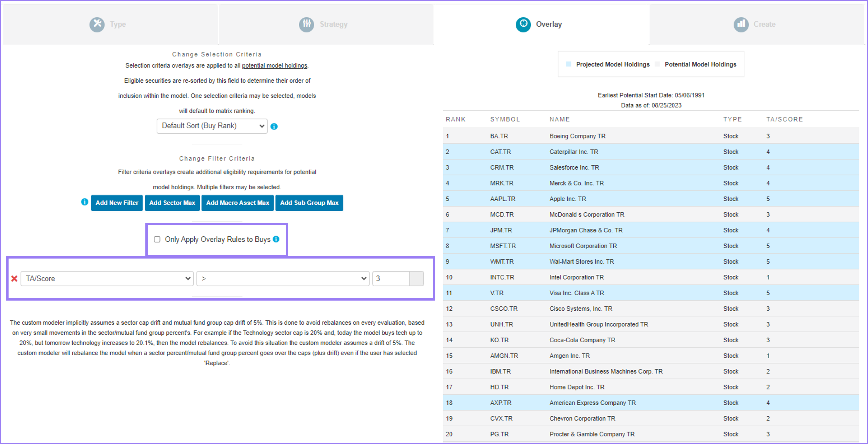Select the CRM.TR symbol cell
This screenshot has width=868, height=444.
click(x=502, y=167)
